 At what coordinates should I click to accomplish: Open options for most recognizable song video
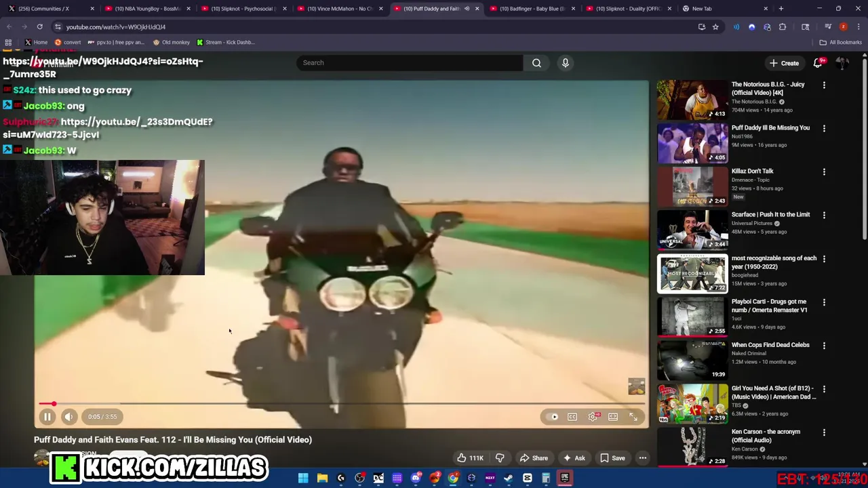coord(824,259)
